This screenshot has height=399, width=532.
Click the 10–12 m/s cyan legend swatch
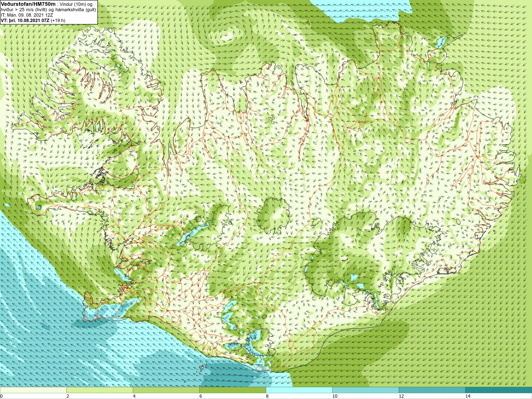click(366, 390)
